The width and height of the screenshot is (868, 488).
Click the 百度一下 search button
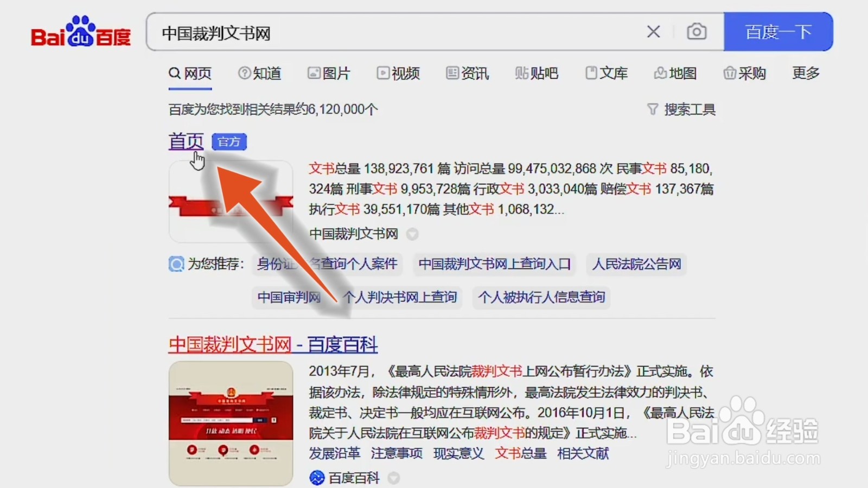click(x=778, y=32)
